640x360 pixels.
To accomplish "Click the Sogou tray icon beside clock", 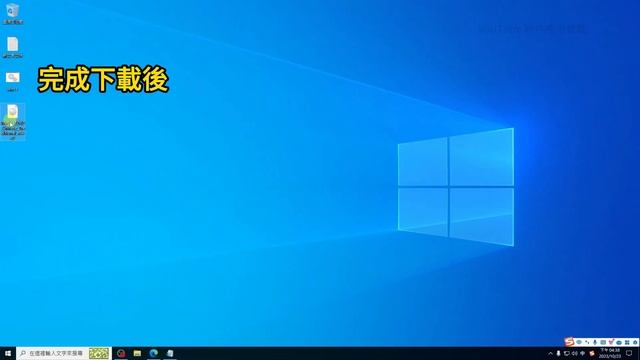I will (592, 353).
